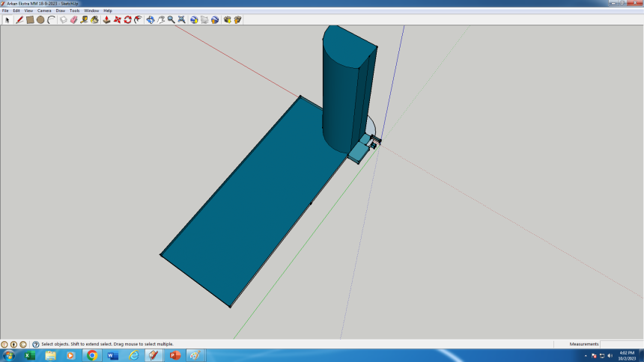Choose the Rectangle drawing tool

[30, 19]
